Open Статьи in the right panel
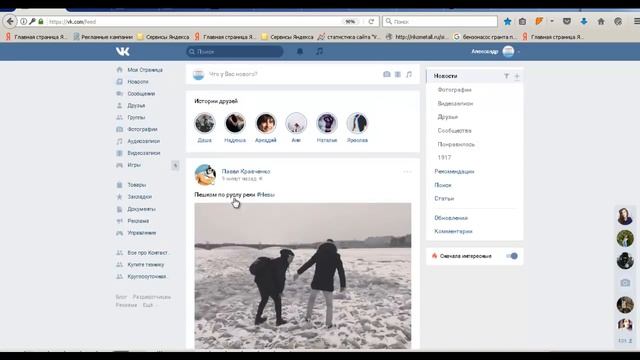The width and height of the screenshot is (640, 360). tap(444, 198)
